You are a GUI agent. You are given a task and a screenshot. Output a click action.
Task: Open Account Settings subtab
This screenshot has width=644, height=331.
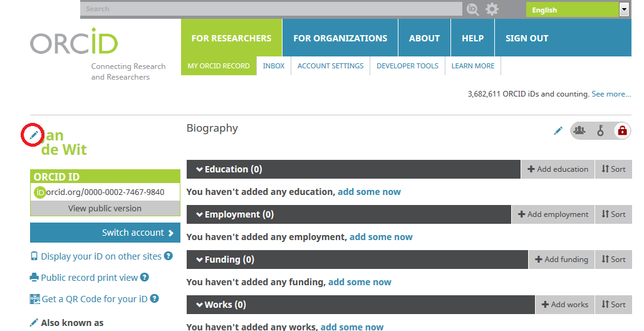330,66
